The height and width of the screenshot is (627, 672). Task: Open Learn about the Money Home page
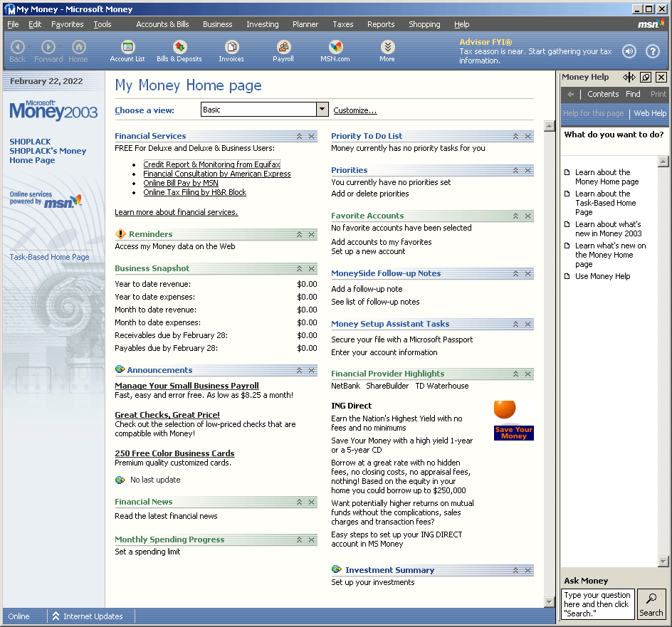pos(607,176)
